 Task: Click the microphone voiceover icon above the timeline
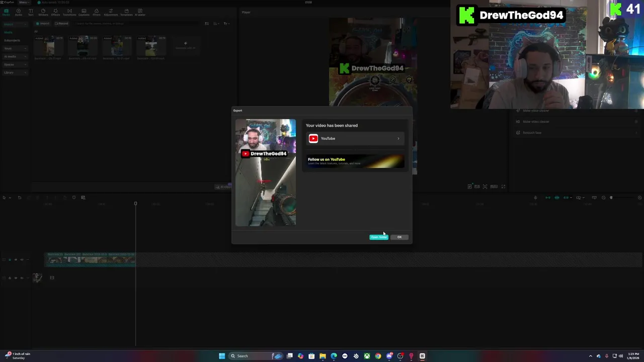click(x=535, y=198)
